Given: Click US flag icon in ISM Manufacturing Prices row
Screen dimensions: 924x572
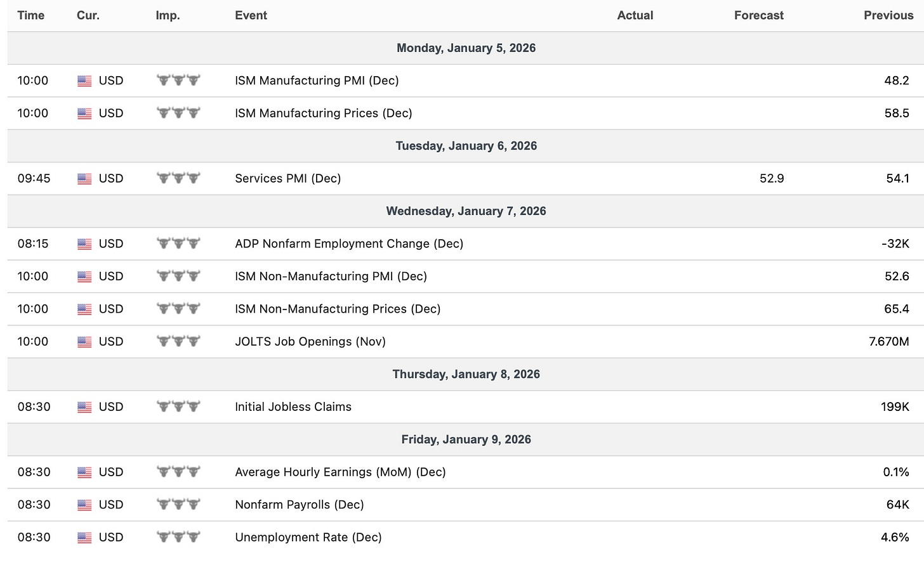Looking at the screenshot, I should point(84,114).
